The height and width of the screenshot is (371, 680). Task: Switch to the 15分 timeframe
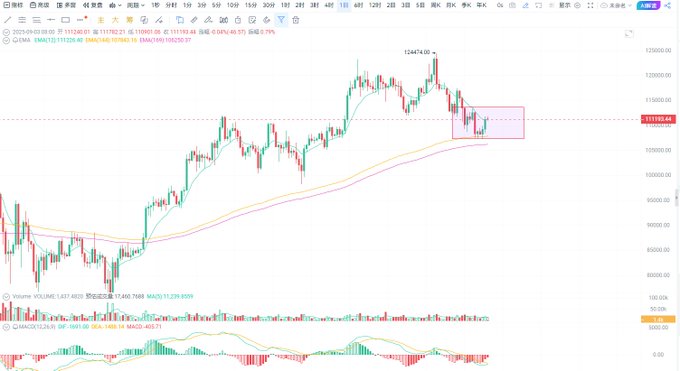point(251,5)
